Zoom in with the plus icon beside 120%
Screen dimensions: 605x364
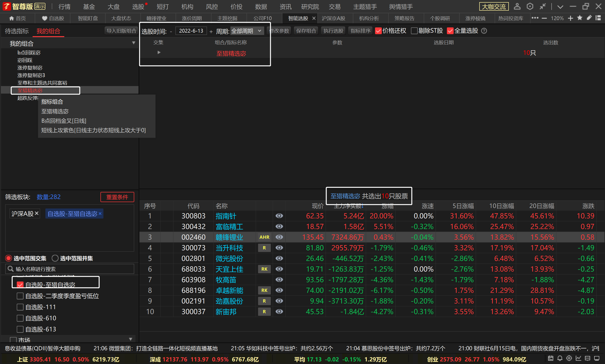point(570,18)
